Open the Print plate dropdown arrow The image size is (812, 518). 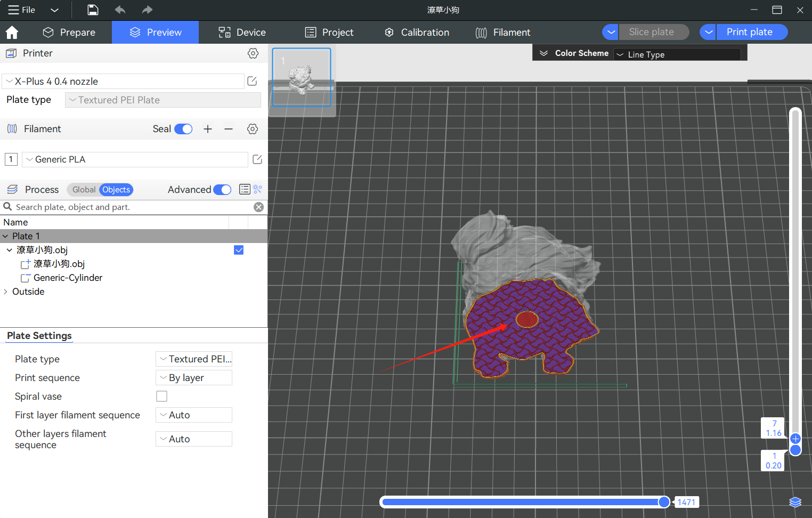pyautogui.click(x=709, y=32)
